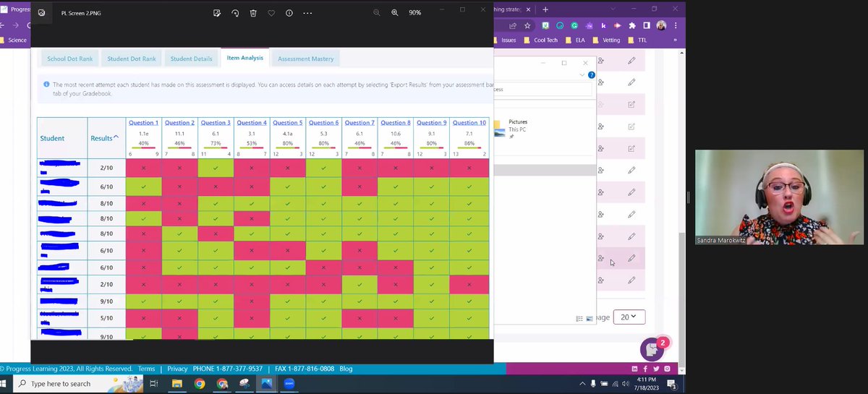
Task: Open a new Chrome tab
Action: click(x=545, y=9)
